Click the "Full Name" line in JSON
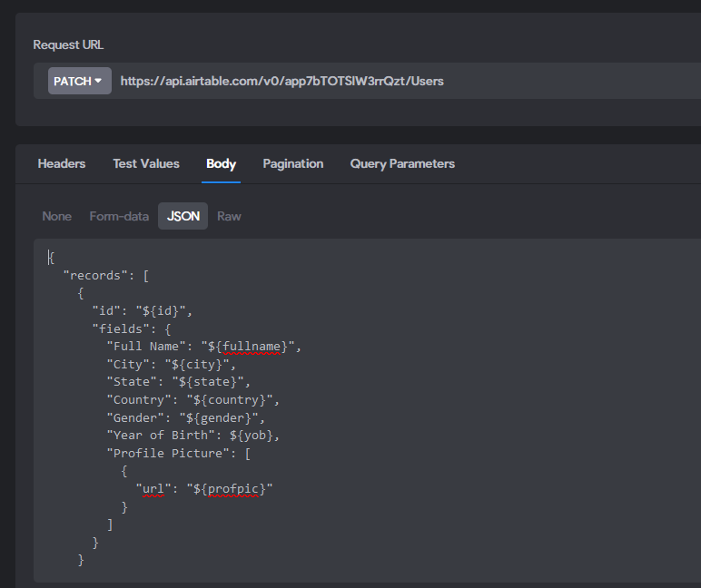Image resolution: width=701 pixels, height=588 pixels. (204, 347)
